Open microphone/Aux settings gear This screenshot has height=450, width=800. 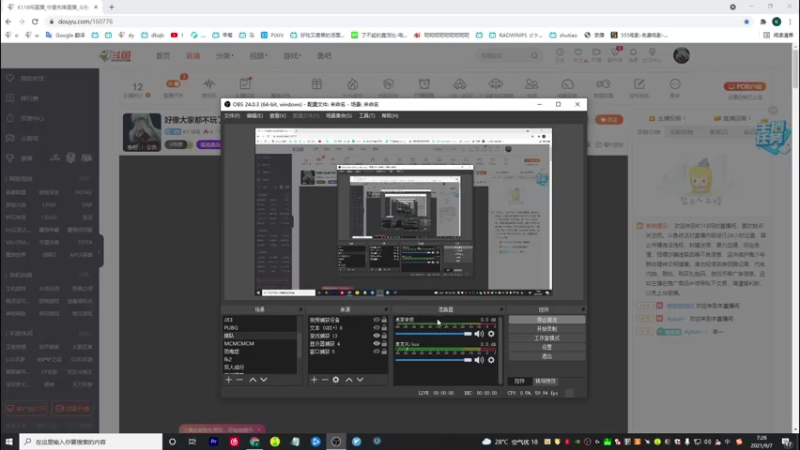point(491,360)
